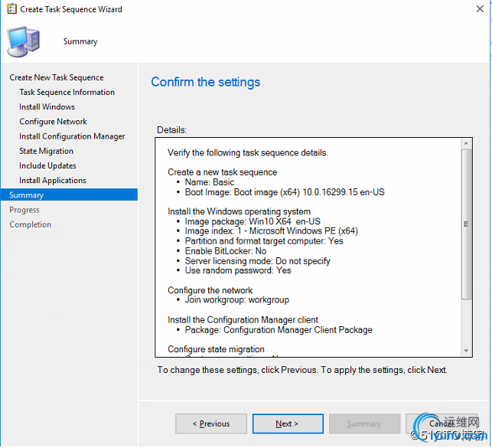Click the Completion step in sidebar
This screenshot has width=492, height=448.
(30, 225)
